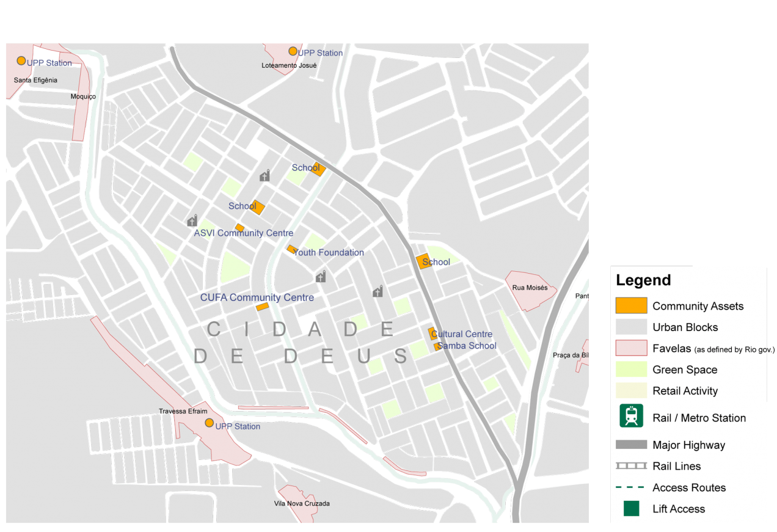Click the green Lift Access legend square

pyautogui.click(x=631, y=508)
